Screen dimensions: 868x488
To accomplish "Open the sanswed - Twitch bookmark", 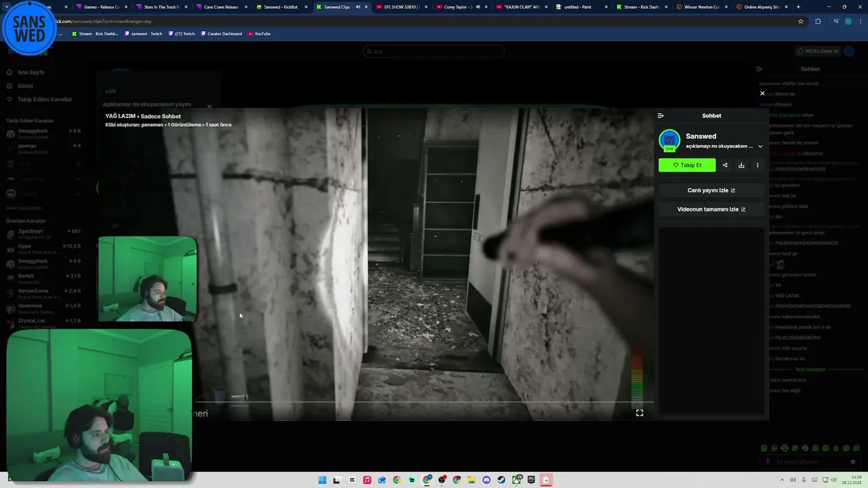I will point(144,33).
